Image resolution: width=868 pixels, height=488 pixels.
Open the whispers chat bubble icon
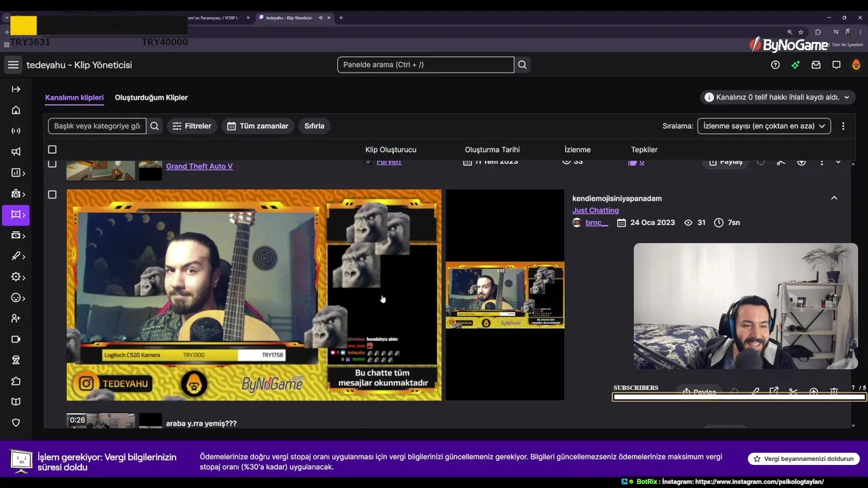(836, 65)
